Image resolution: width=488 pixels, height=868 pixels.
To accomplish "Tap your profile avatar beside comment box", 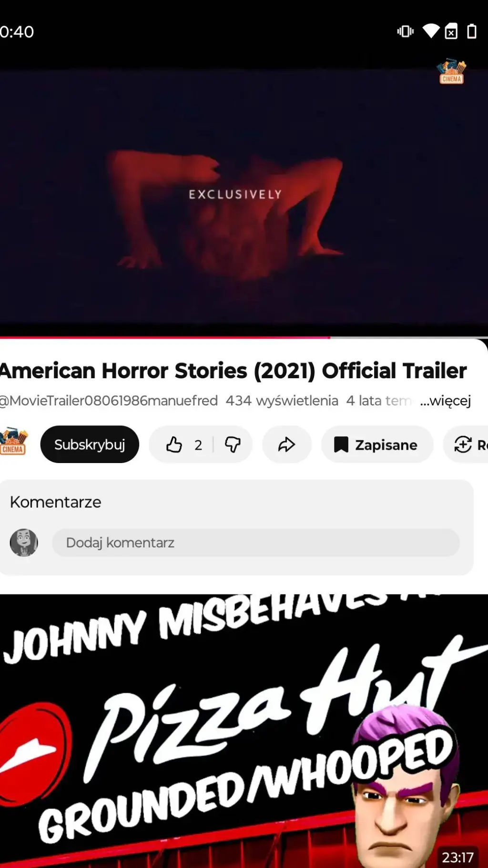I will tap(24, 543).
